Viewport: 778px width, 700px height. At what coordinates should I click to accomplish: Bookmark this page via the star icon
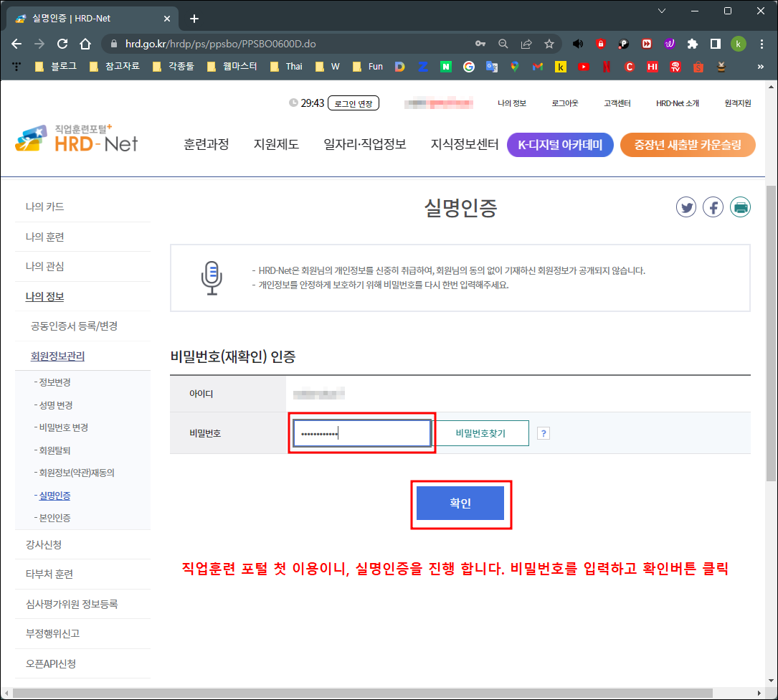point(549,43)
